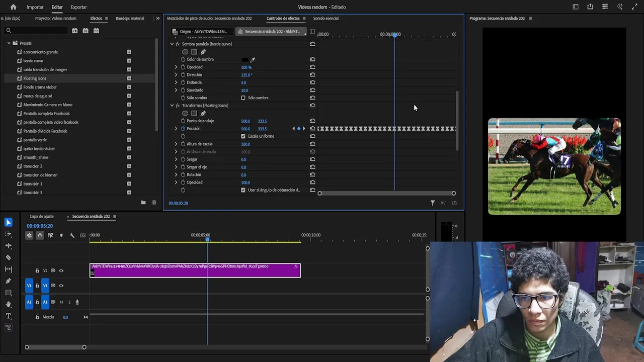Pick pen mask tool under Transformar
Screen dimensions: 644x362
203,113
